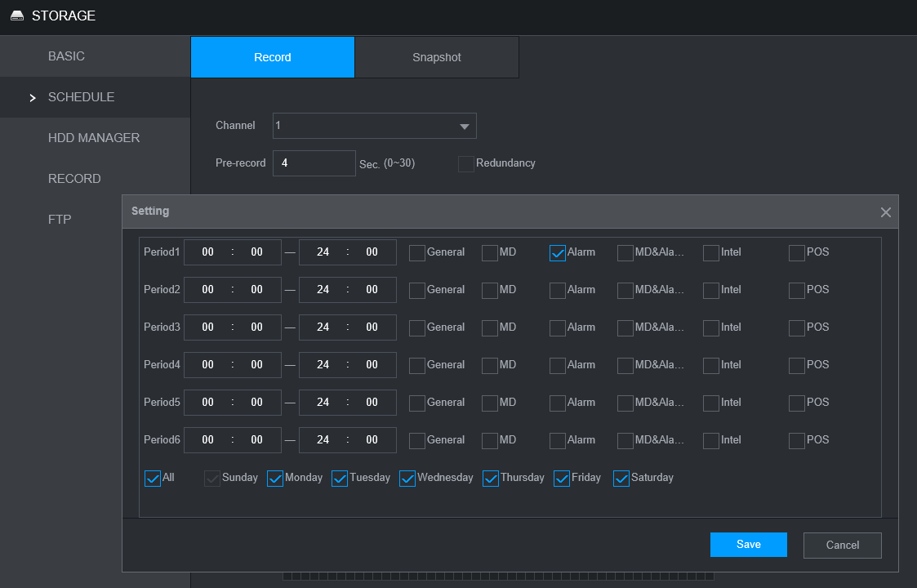Check POS for Period6
The image size is (917, 588).
(x=797, y=441)
